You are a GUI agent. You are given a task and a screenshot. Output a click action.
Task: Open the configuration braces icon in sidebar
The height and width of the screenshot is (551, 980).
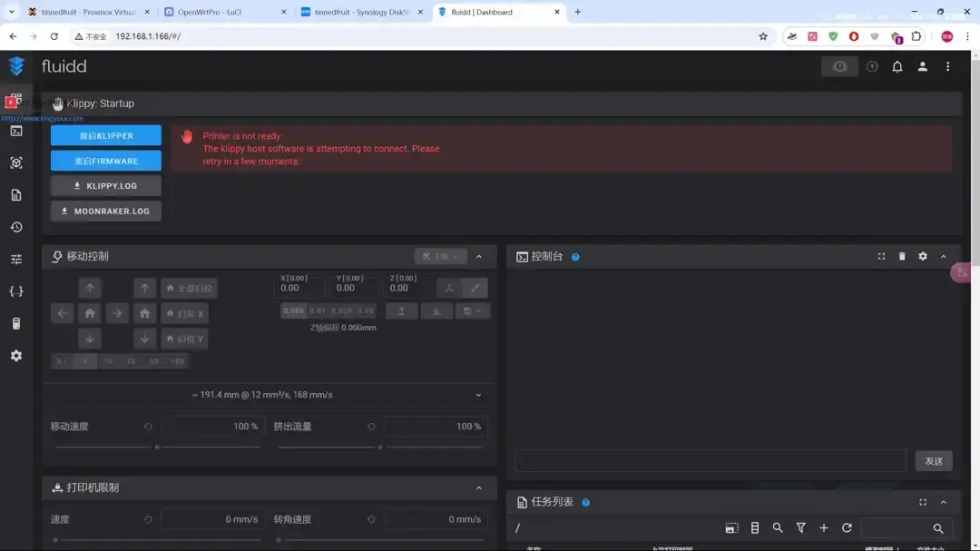[x=16, y=291]
